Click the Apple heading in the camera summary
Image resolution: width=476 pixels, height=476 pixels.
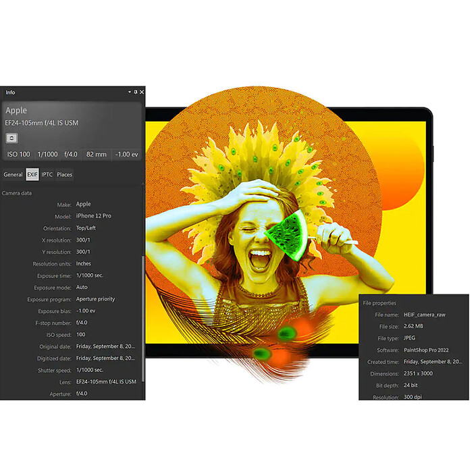16,111
